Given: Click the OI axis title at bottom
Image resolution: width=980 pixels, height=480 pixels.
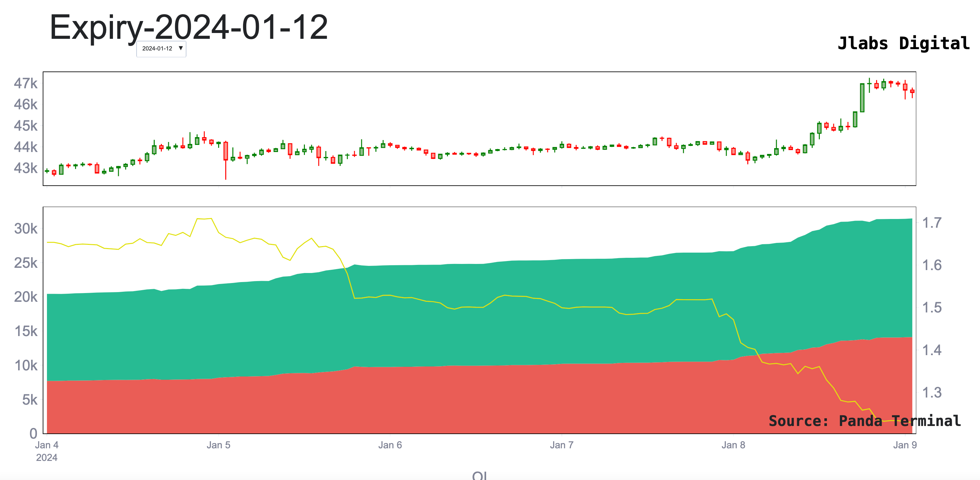Looking at the screenshot, I should pos(479,475).
